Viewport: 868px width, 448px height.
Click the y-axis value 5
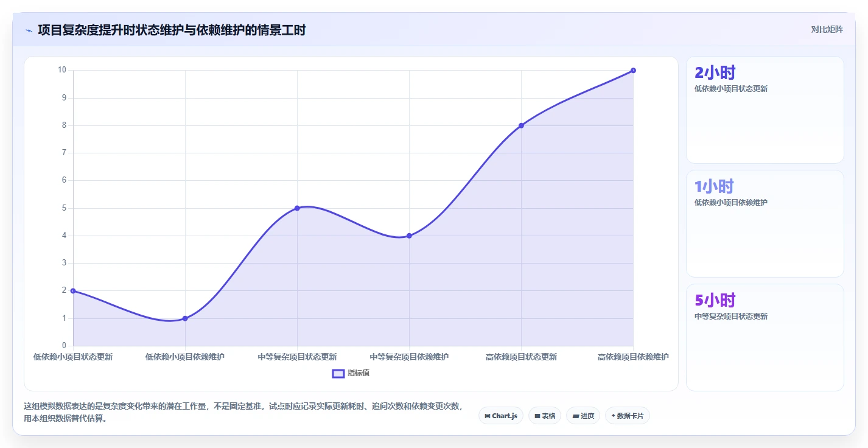[x=64, y=208]
